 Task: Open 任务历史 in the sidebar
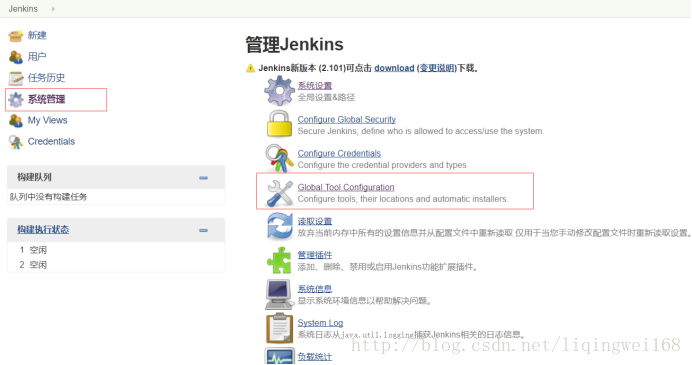(x=46, y=78)
